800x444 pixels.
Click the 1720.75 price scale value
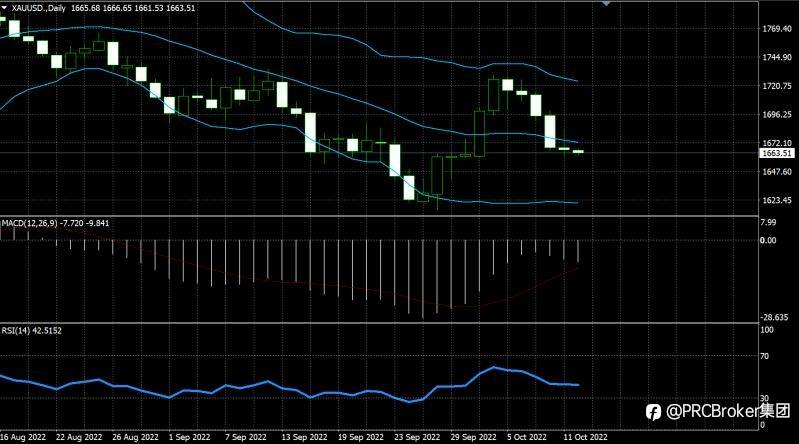777,86
